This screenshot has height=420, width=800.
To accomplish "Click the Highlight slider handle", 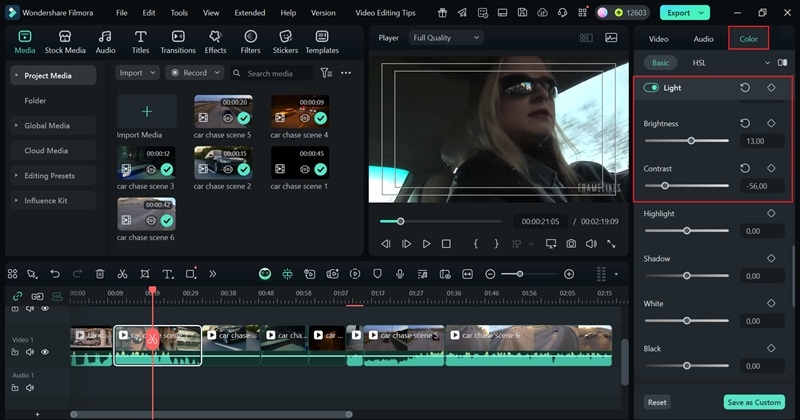I will click(687, 231).
